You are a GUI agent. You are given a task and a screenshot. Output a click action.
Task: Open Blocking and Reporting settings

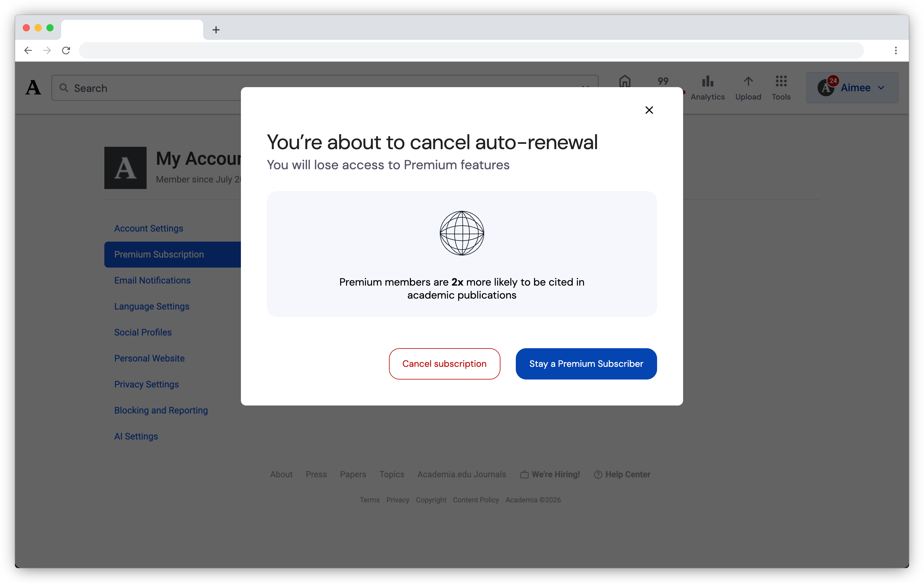[161, 410]
